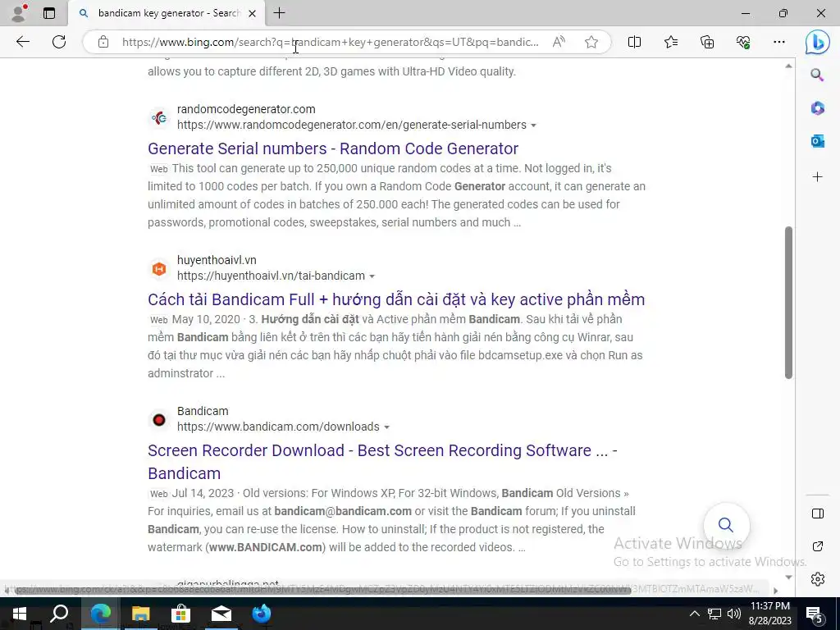
Task: Open File Explorer from taskbar
Action: tap(140, 614)
